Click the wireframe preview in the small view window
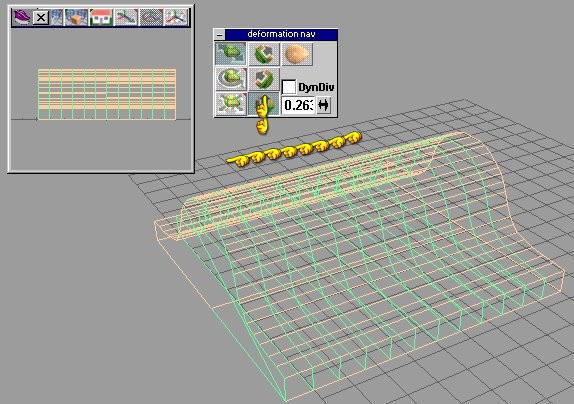The height and width of the screenshot is (404, 574). (x=107, y=94)
